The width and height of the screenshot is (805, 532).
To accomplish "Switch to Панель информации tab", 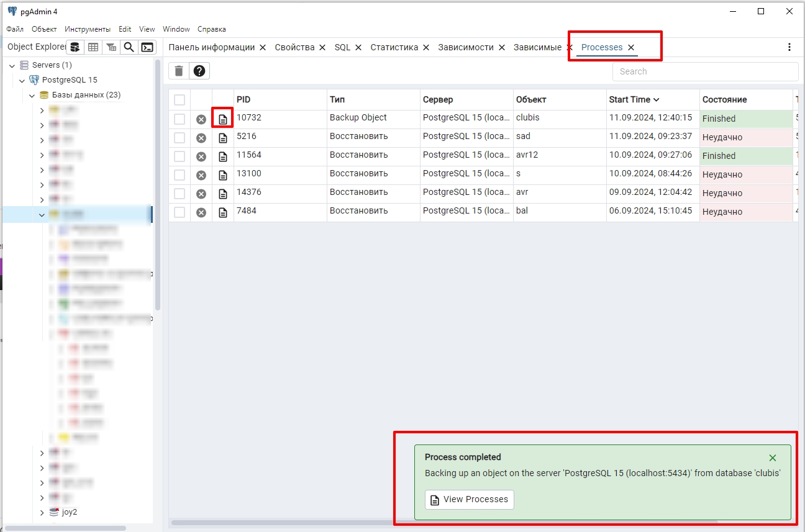I will 212,47.
